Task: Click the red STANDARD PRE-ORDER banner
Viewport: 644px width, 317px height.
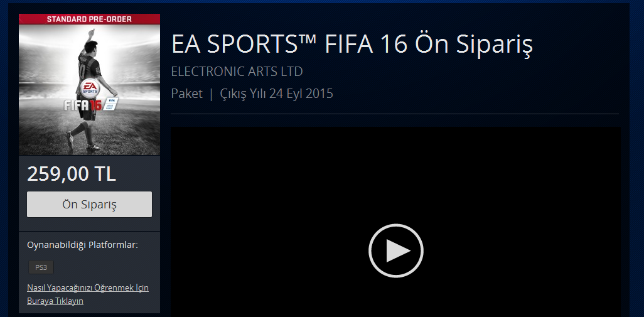Action: point(89,19)
